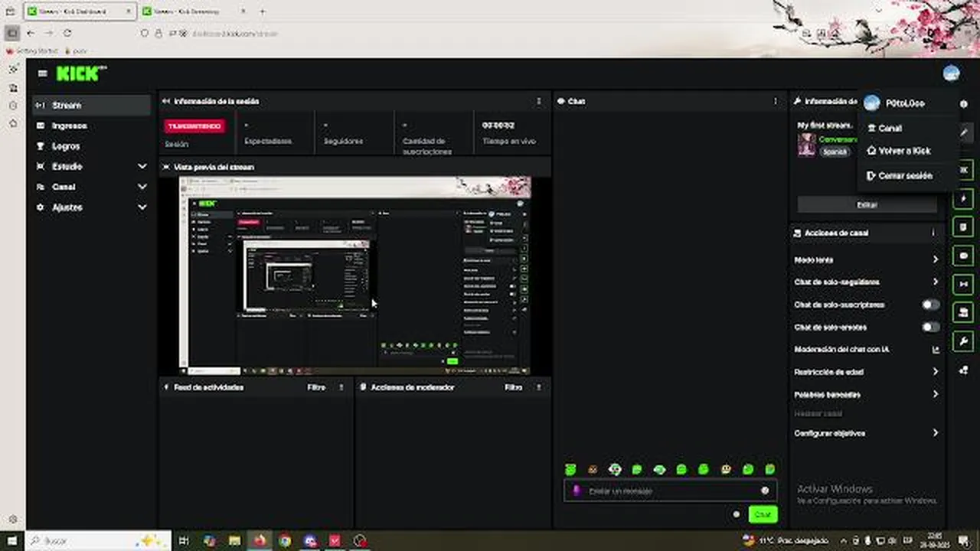This screenshot has height=551, width=980.
Task: Open Moderación del chat con IA
Action: coord(867,350)
